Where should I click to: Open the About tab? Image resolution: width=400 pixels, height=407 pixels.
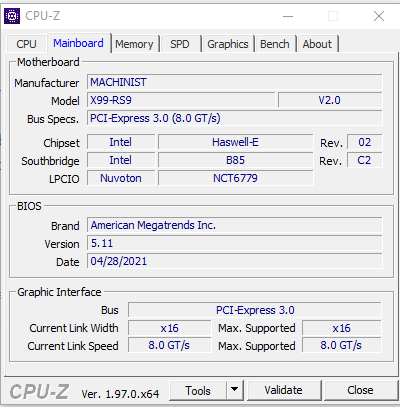point(317,44)
